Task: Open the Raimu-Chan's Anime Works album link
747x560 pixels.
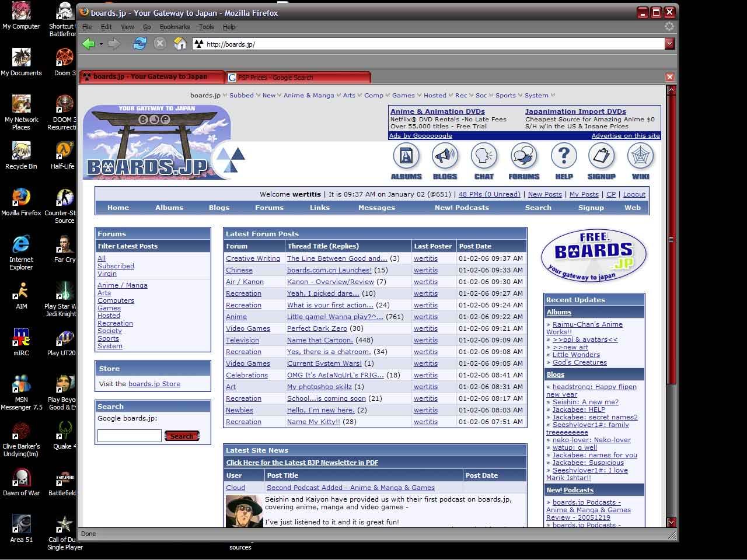Action: click(584, 328)
